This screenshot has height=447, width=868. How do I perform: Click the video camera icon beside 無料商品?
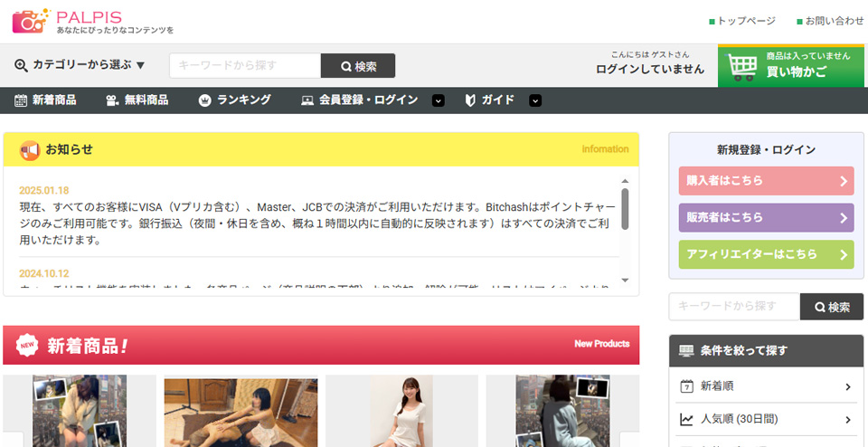[x=112, y=100]
